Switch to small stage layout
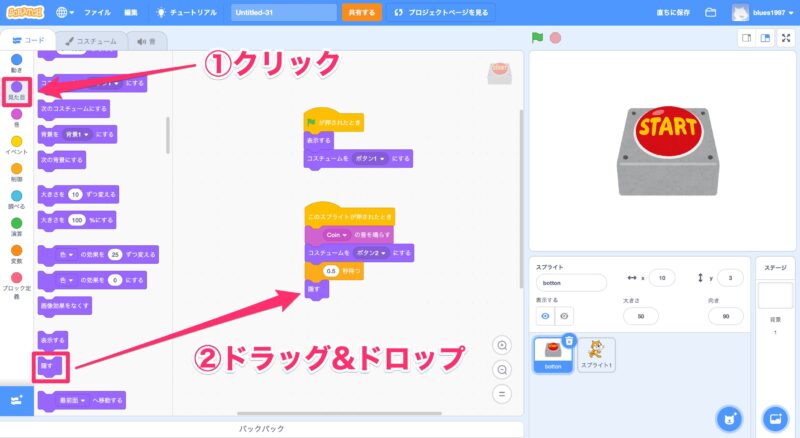 click(746, 38)
